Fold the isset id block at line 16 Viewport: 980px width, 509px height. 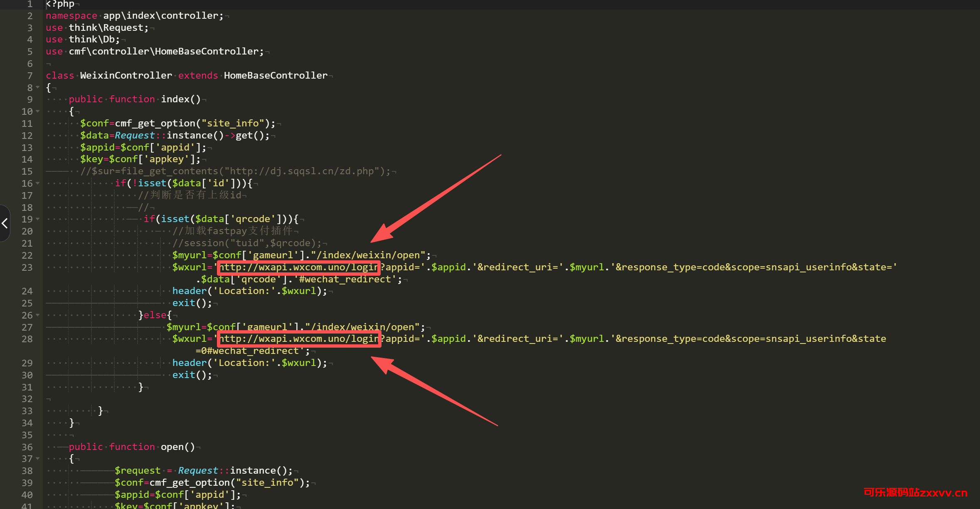coord(38,183)
